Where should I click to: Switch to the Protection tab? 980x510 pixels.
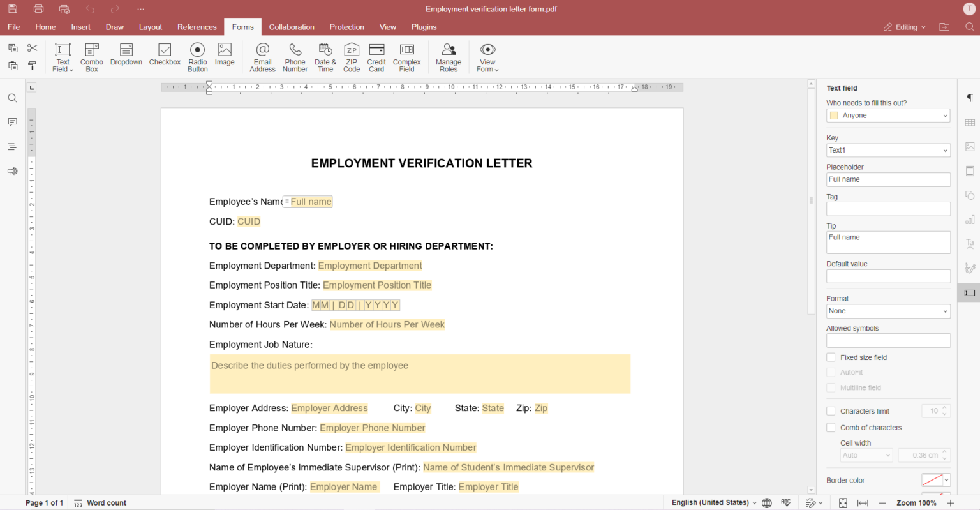(346, 27)
